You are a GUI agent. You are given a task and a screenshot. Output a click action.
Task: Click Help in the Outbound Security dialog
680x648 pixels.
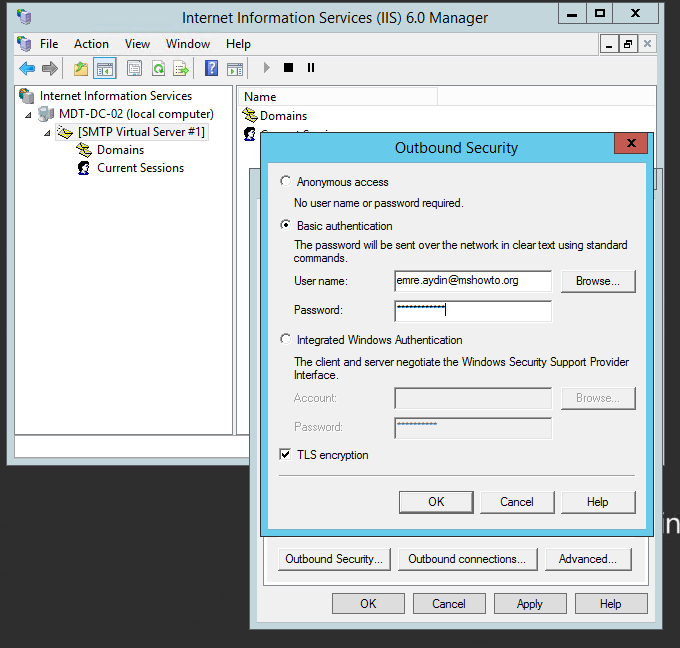(598, 502)
